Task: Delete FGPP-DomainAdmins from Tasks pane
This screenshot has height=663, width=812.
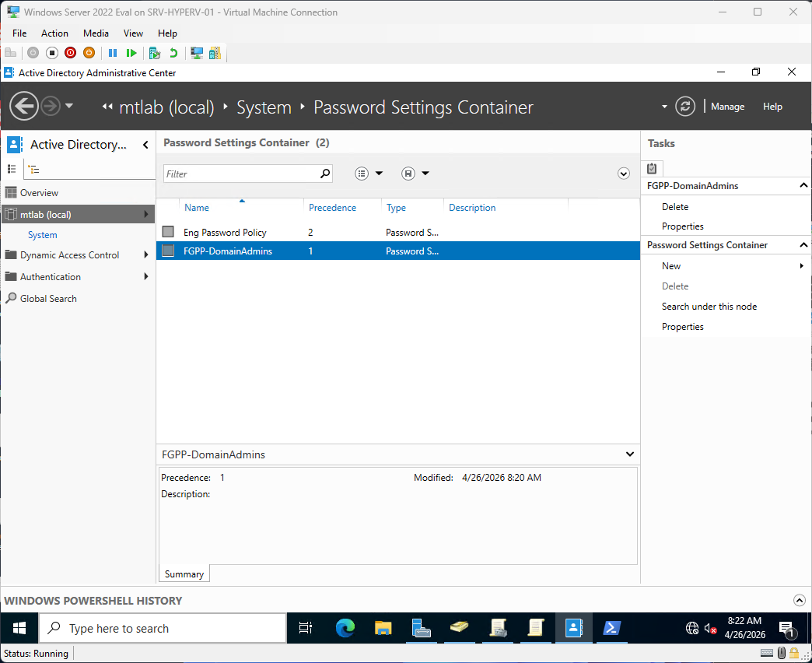Action: click(675, 207)
